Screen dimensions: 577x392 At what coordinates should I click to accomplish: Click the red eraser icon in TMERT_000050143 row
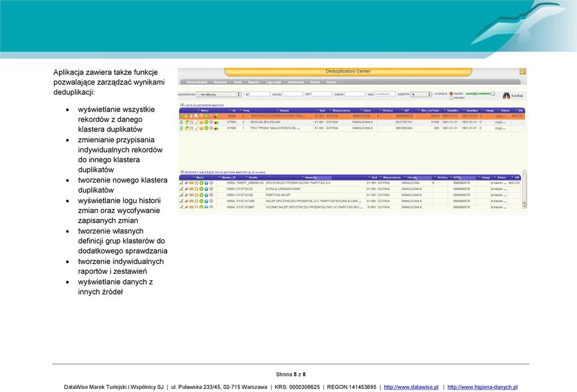(x=186, y=183)
